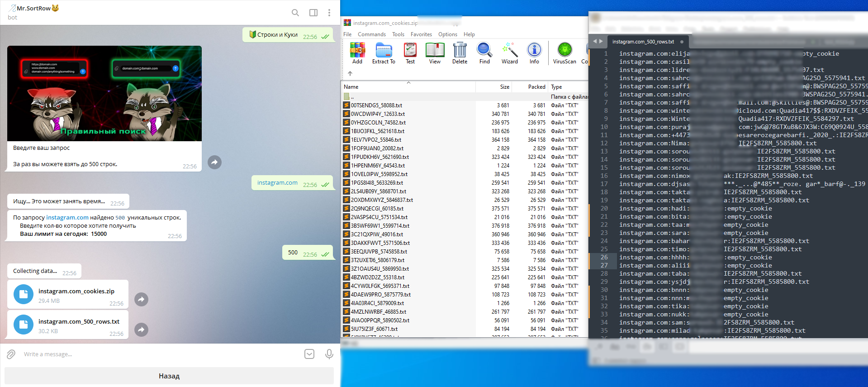Select file 0YHZGCOLN_74582.txt in WinRAR
868x387 pixels.
click(465, 123)
